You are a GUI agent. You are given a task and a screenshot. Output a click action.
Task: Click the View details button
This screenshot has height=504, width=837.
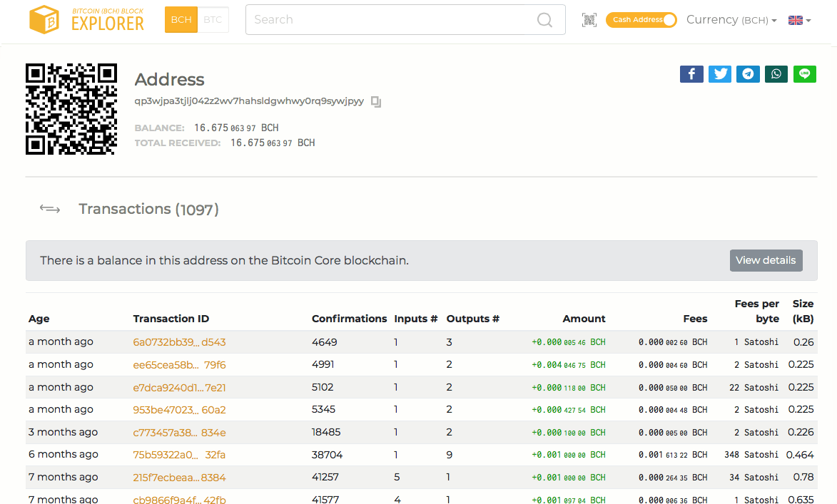pos(766,260)
